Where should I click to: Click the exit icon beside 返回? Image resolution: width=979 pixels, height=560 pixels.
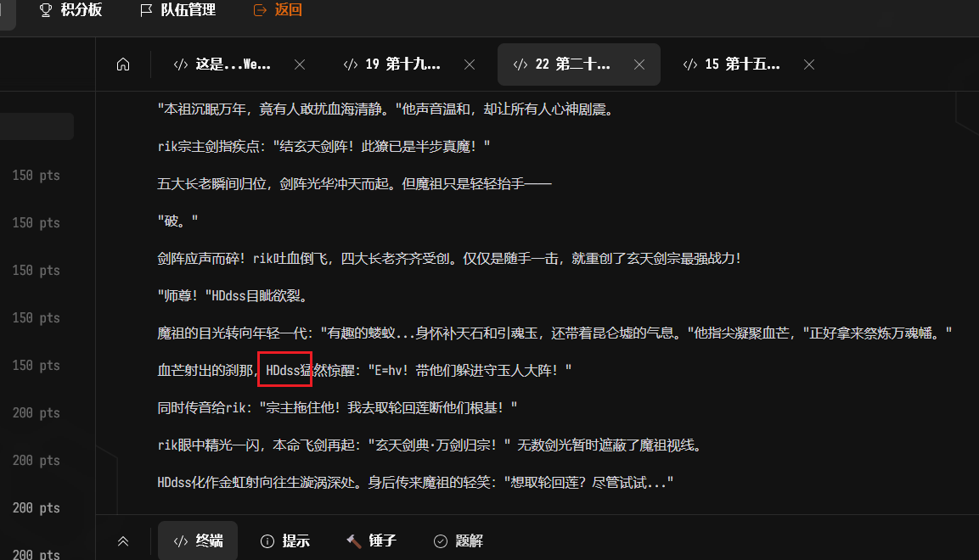[260, 10]
